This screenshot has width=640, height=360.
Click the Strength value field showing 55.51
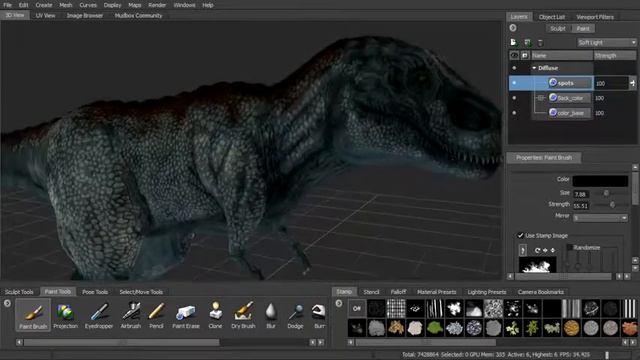click(581, 206)
